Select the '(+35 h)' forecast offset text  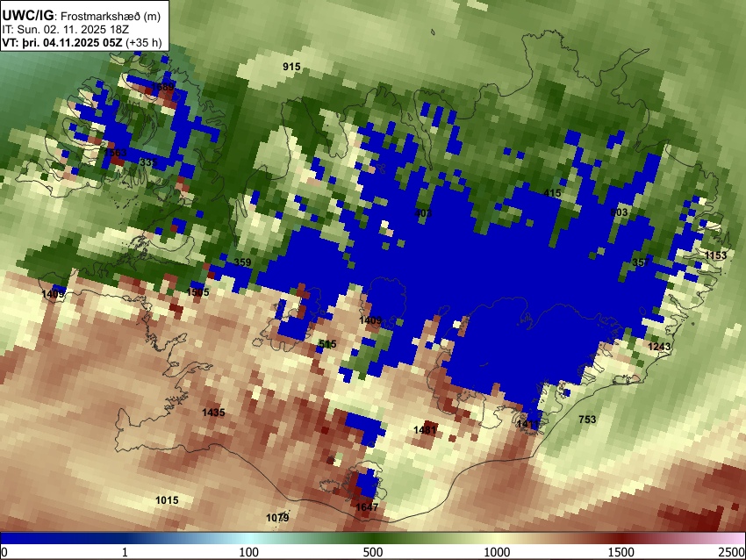tap(144, 42)
